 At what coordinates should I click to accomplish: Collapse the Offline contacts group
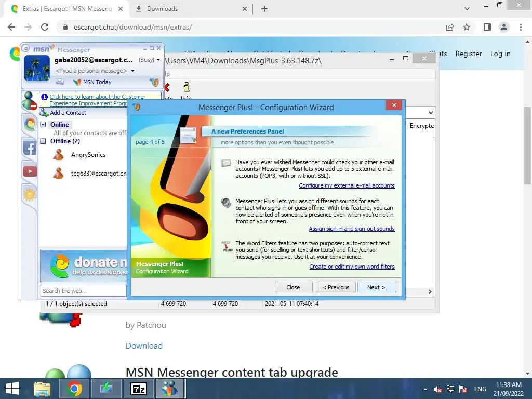click(x=43, y=141)
